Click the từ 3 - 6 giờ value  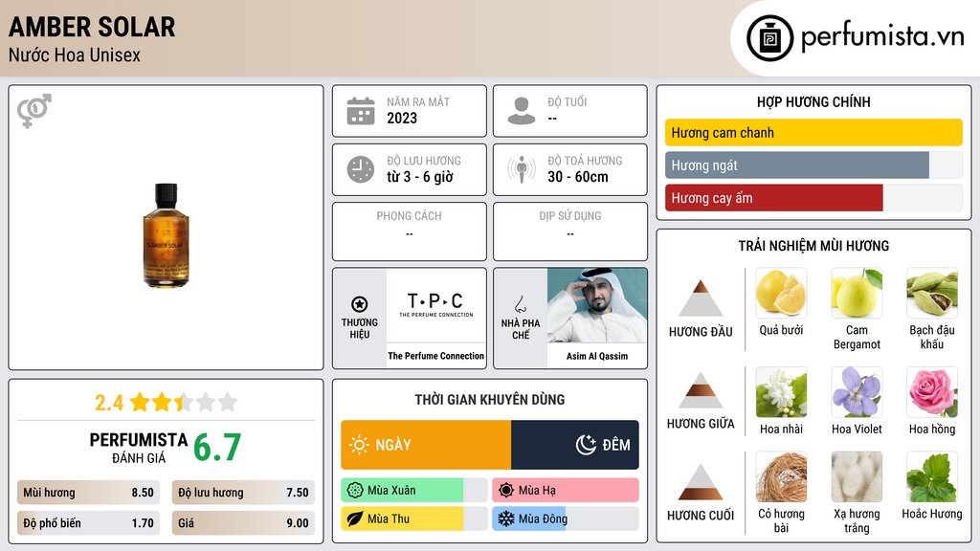point(419,177)
